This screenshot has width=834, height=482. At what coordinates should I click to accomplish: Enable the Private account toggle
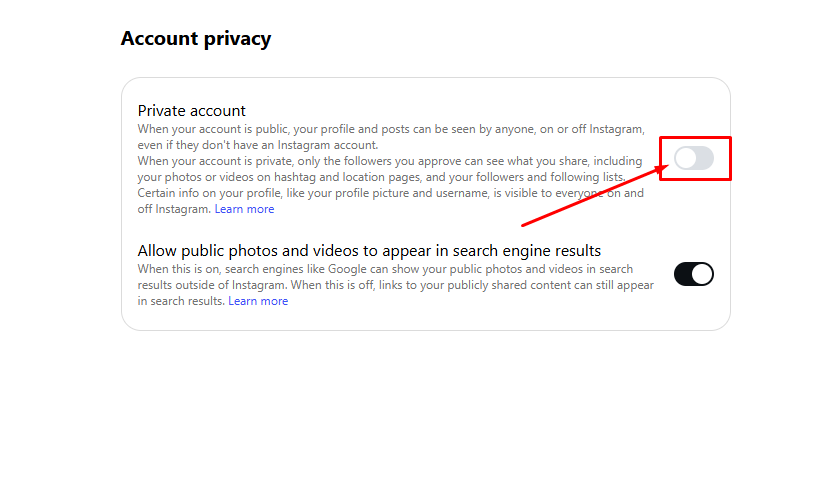pyautogui.click(x=694, y=158)
